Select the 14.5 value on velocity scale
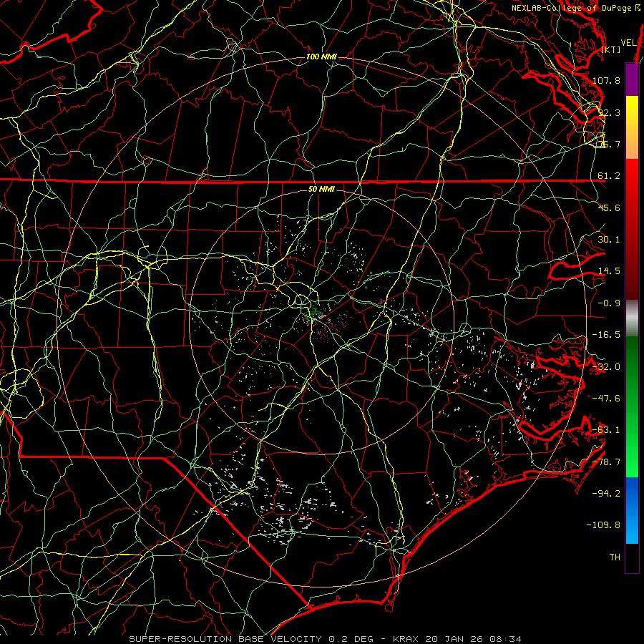The height and width of the screenshot is (644, 644). point(609,271)
